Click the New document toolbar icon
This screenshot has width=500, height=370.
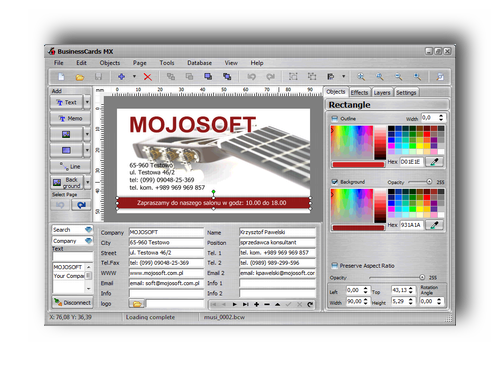coord(61,77)
